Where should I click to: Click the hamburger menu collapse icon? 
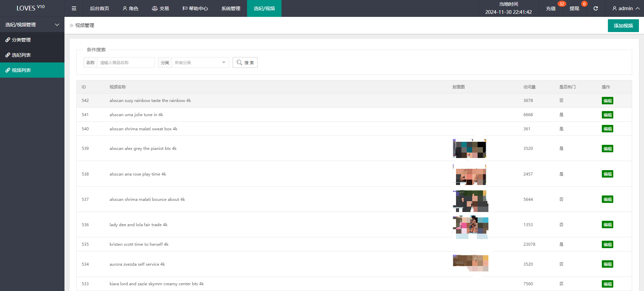point(74,8)
